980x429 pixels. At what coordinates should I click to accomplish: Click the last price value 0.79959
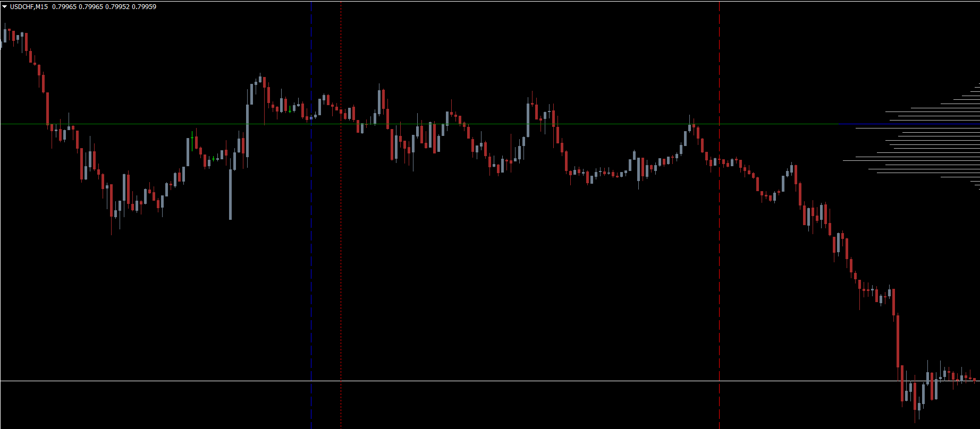pos(143,7)
